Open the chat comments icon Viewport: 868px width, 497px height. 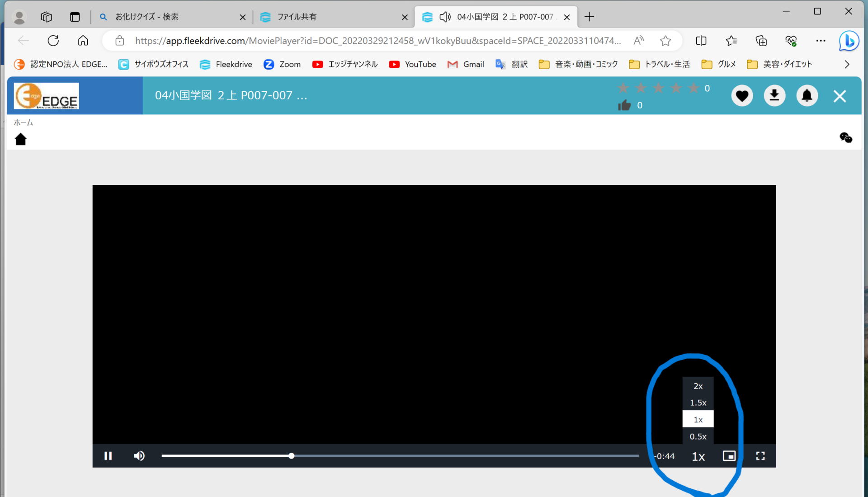pyautogui.click(x=845, y=138)
